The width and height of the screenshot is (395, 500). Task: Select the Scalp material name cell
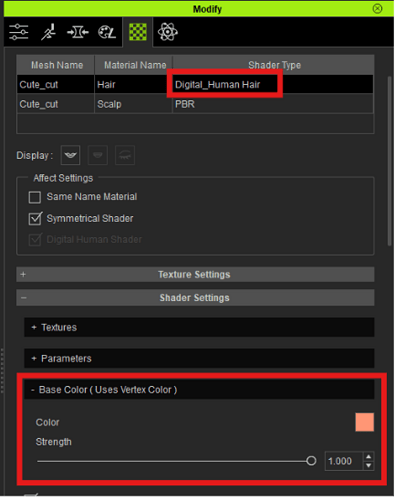click(x=133, y=104)
